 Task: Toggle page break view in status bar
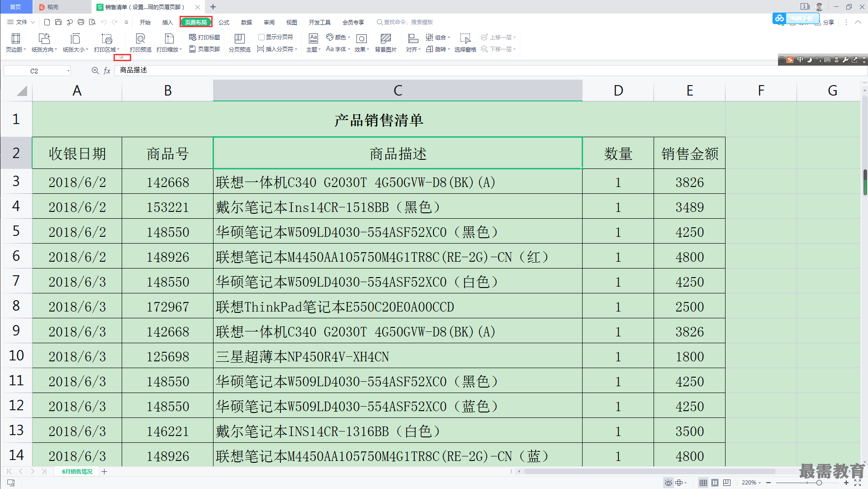(727, 483)
